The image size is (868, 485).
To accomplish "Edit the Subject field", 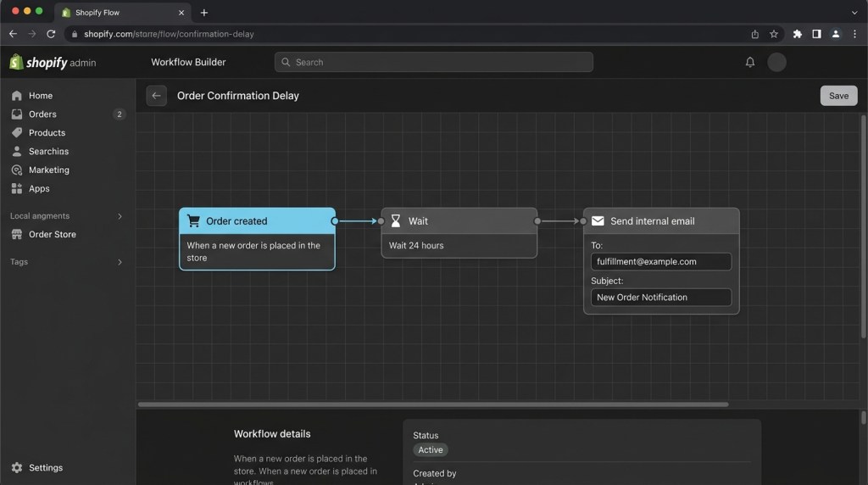I will coord(661,298).
